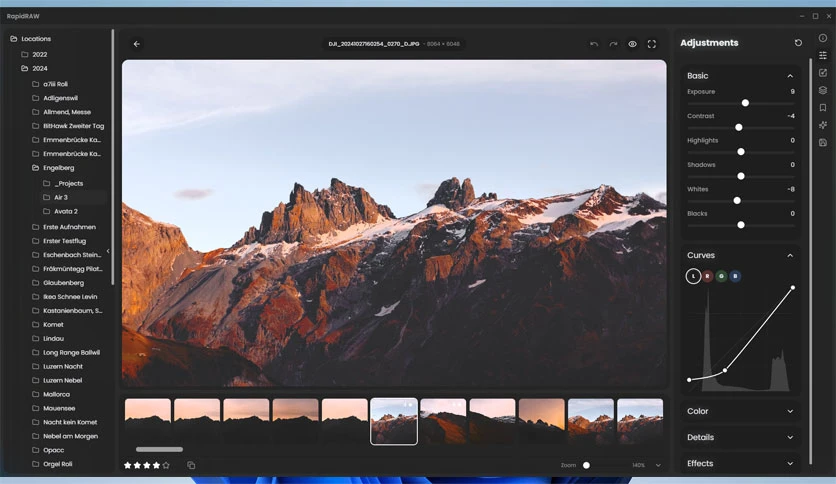The width and height of the screenshot is (836, 484).
Task: Open the AI sparkle tools panel icon
Action: click(823, 125)
